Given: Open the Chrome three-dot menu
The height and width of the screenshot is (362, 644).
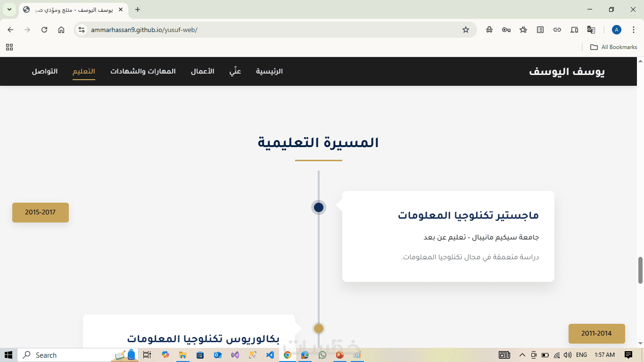Looking at the screenshot, I should 634,30.
